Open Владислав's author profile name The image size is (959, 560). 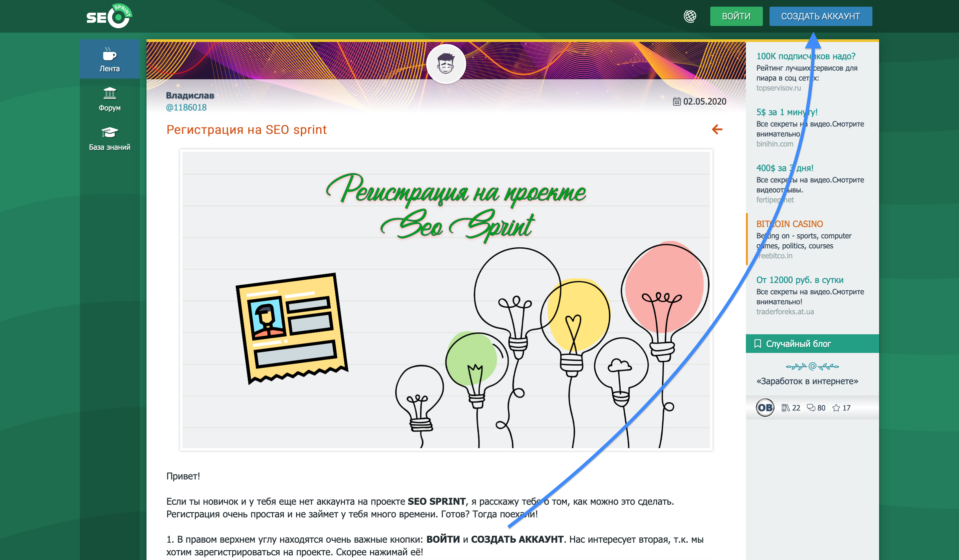(x=190, y=96)
